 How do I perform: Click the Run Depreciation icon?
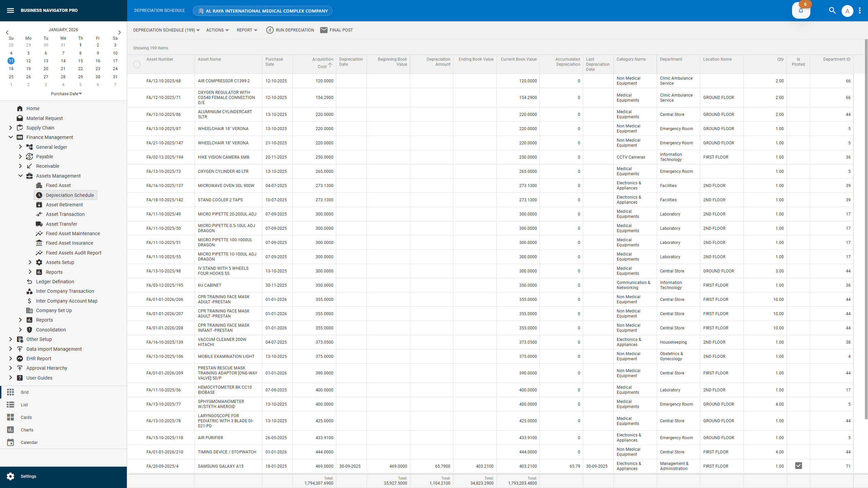(270, 30)
